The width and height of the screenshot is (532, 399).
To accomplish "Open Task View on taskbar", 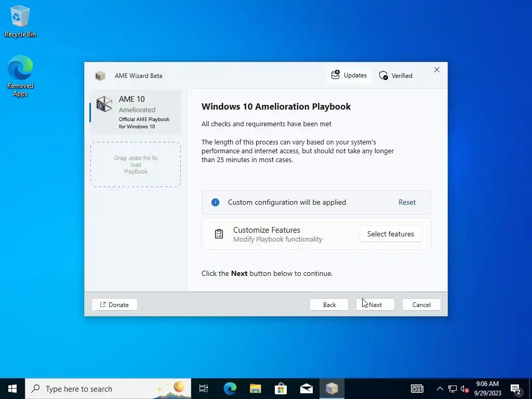I will (x=204, y=389).
